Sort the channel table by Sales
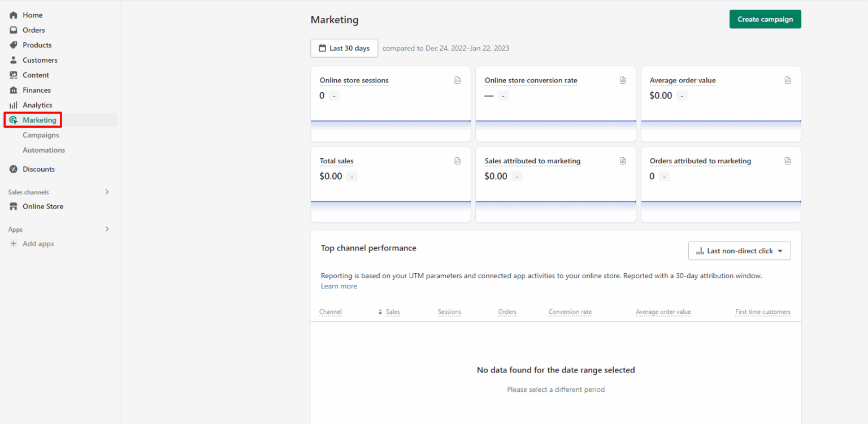The height and width of the screenshot is (424, 868). tap(392, 311)
